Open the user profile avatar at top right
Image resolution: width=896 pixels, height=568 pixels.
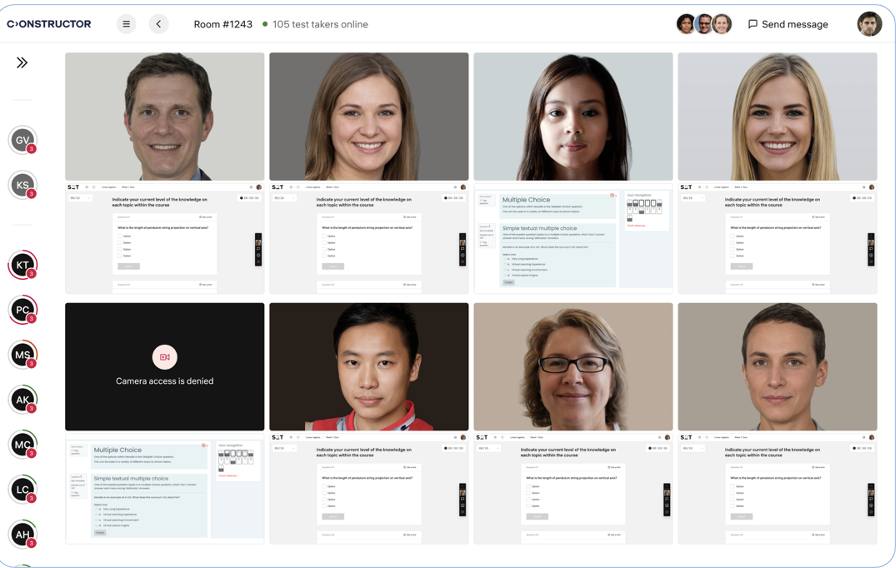point(869,24)
